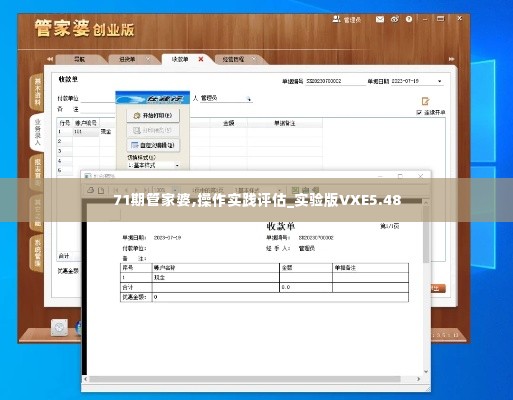Click the 第1/1页 page label in preview
Image resolution: width=513 pixels, height=400 pixels.
tap(390, 226)
